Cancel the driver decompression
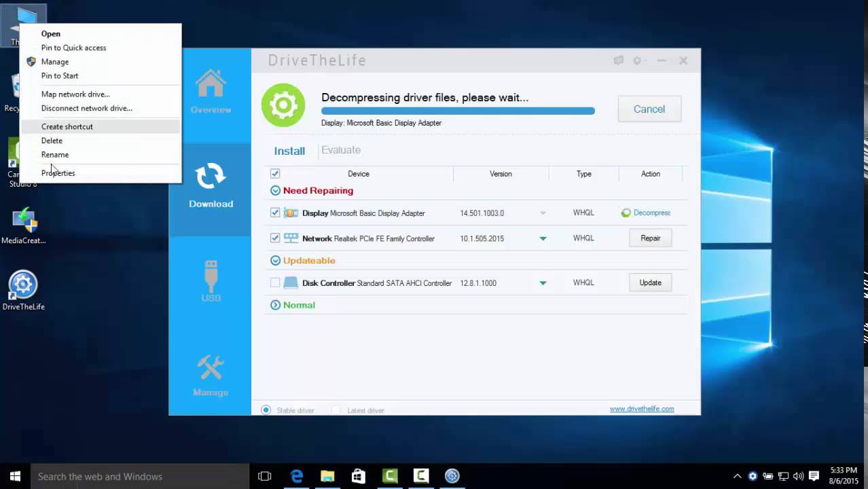This screenshot has width=868, height=489. (649, 109)
